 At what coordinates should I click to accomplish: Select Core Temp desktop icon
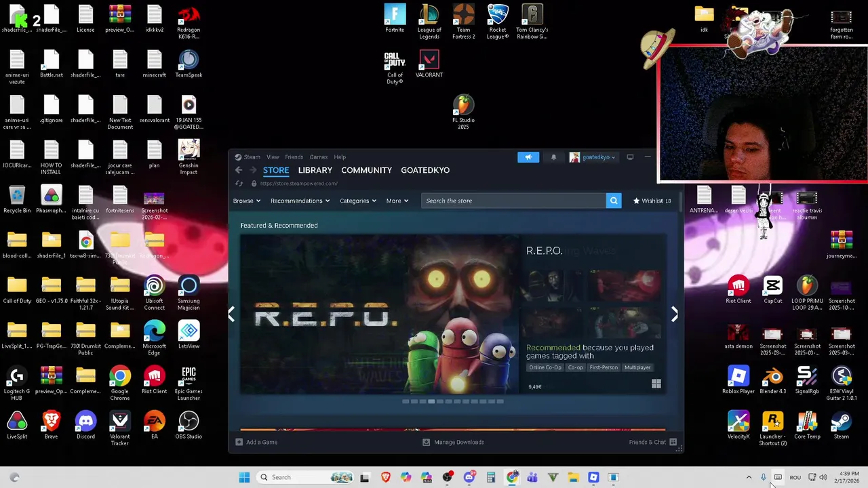pyautogui.click(x=807, y=425)
